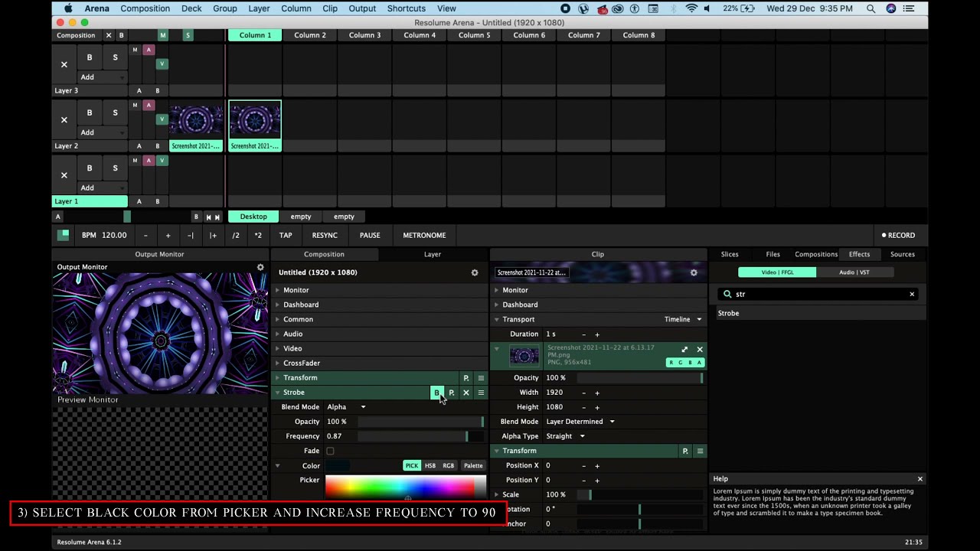
Task: Open Output Monitor settings gear
Action: (x=260, y=267)
